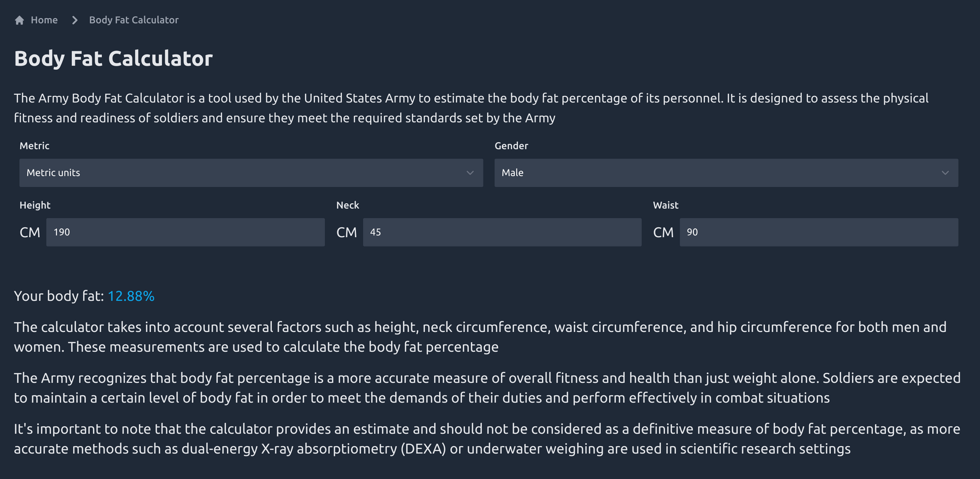Open the Body Fat Calculator breadcrumb link

(134, 20)
